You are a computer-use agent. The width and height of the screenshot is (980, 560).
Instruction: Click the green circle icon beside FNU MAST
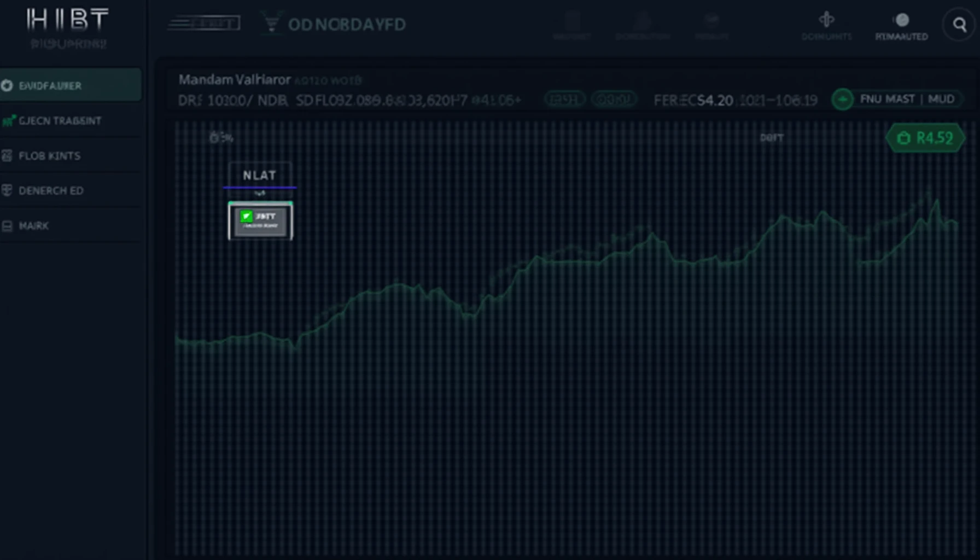tap(842, 100)
